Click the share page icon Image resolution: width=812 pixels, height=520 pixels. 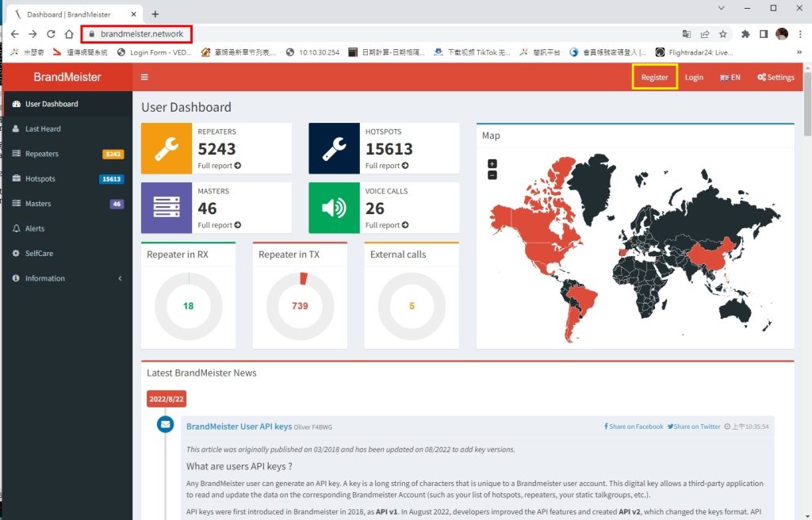coord(705,33)
